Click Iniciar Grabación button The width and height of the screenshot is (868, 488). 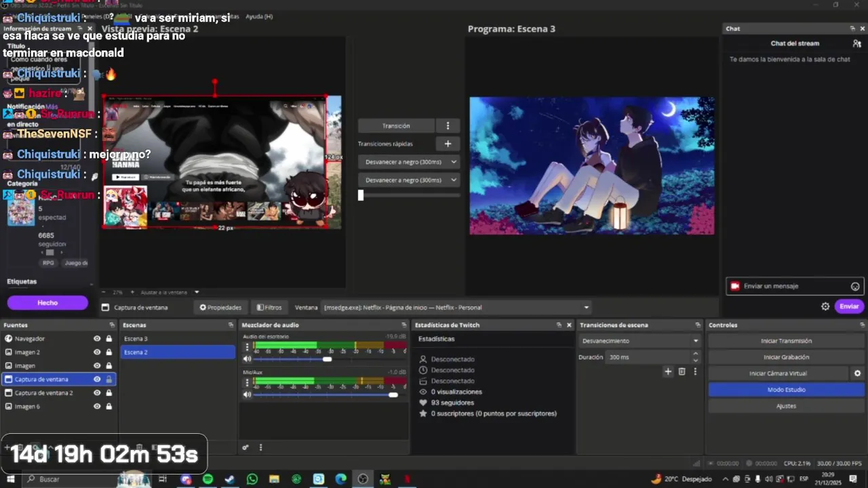click(787, 357)
